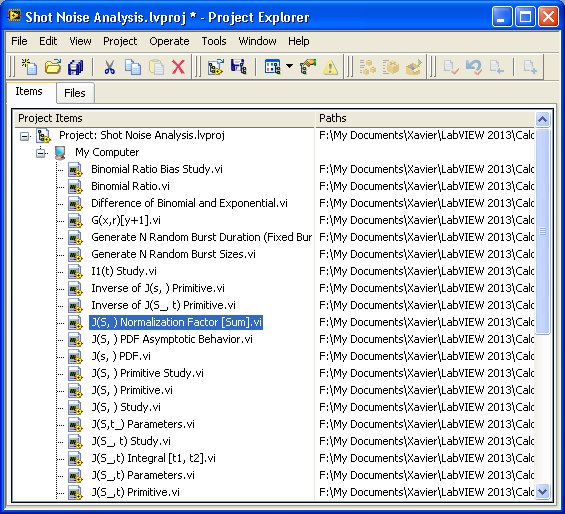Image resolution: width=565 pixels, height=514 pixels.
Task: Click the scrollbar down arrow
Action: [x=542, y=492]
